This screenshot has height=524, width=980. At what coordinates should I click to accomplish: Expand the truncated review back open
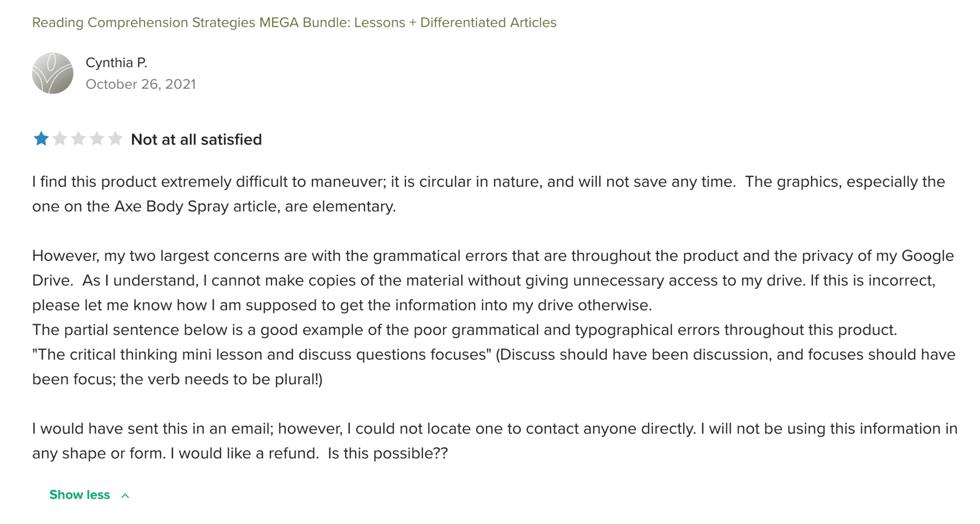coord(80,495)
